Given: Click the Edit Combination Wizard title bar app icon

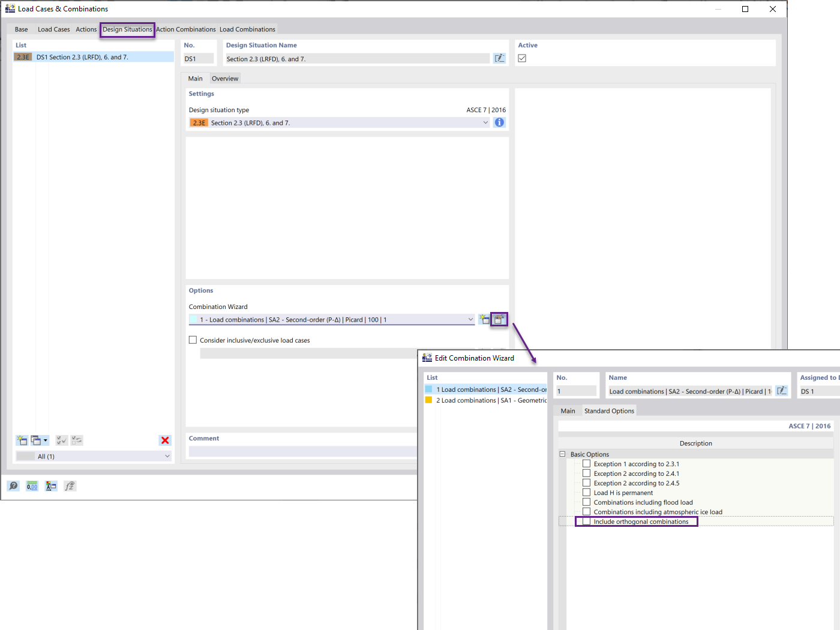Looking at the screenshot, I should pyautogui.click(x=427, y=358).
